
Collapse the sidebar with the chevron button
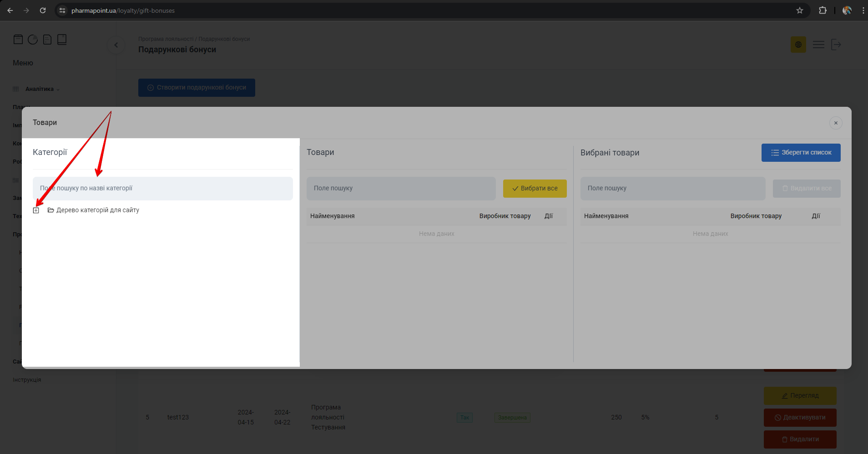tap(116, 45)
